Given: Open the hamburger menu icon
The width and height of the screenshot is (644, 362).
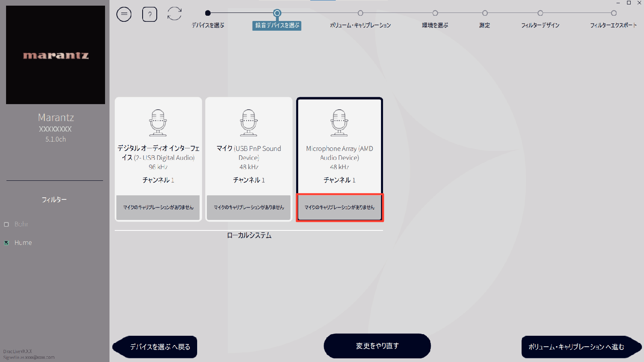Looking at the screenshot, I should click(x=124, y=15).
